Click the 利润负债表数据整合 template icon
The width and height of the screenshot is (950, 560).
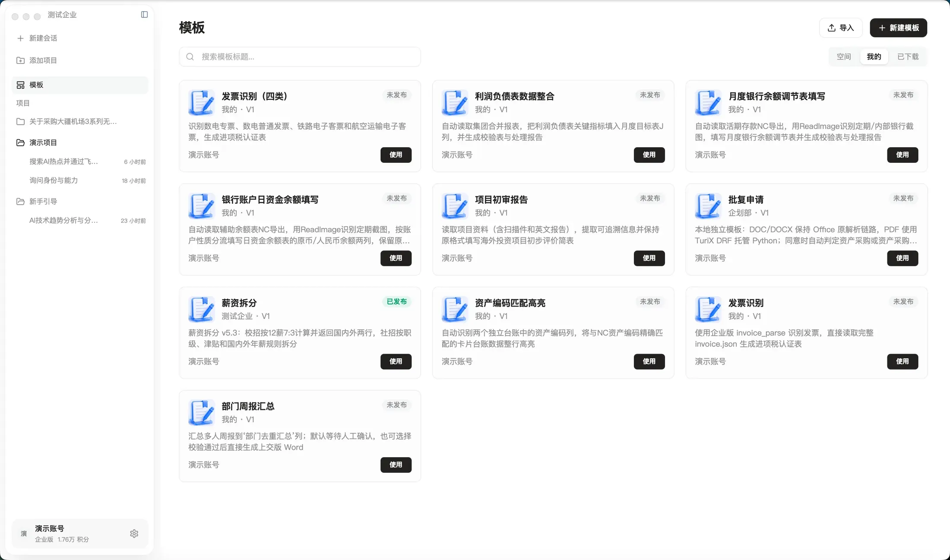coord(455,102)
